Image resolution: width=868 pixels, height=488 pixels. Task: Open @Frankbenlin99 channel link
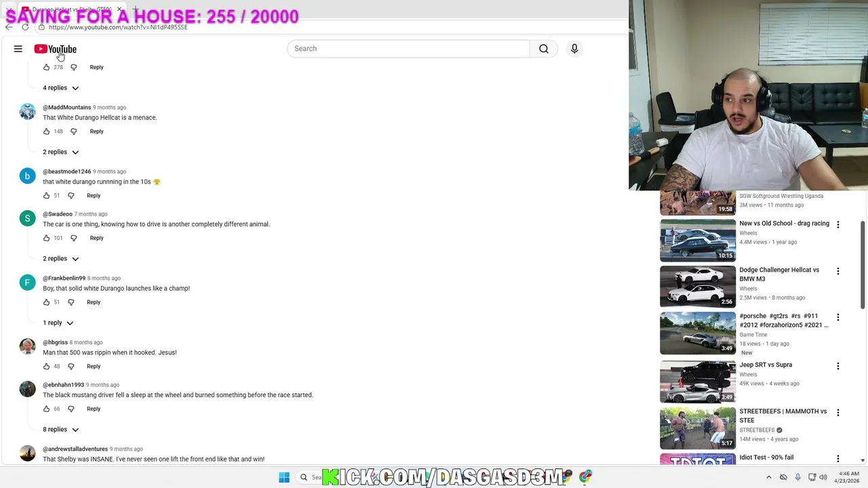[x=64, y=278]
